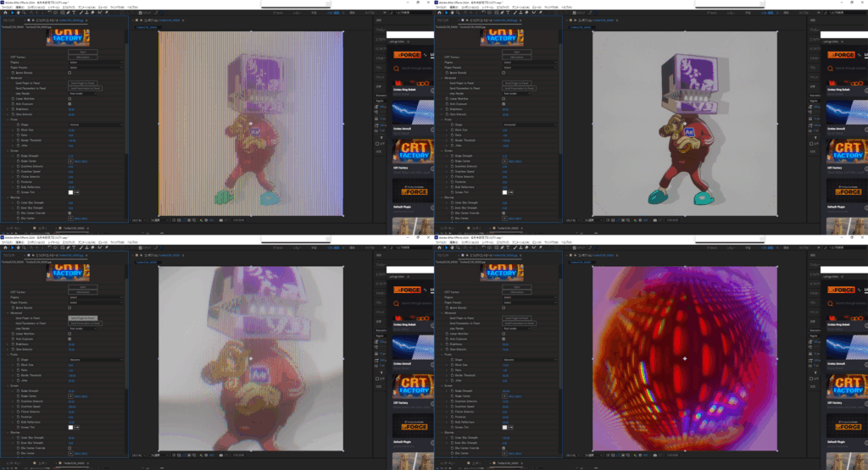Viewport: 868px width, 470px height.
Task: Toggle Auto Exposure checkbox in the clean-character-preview window
Action: (x=504, y=104)
